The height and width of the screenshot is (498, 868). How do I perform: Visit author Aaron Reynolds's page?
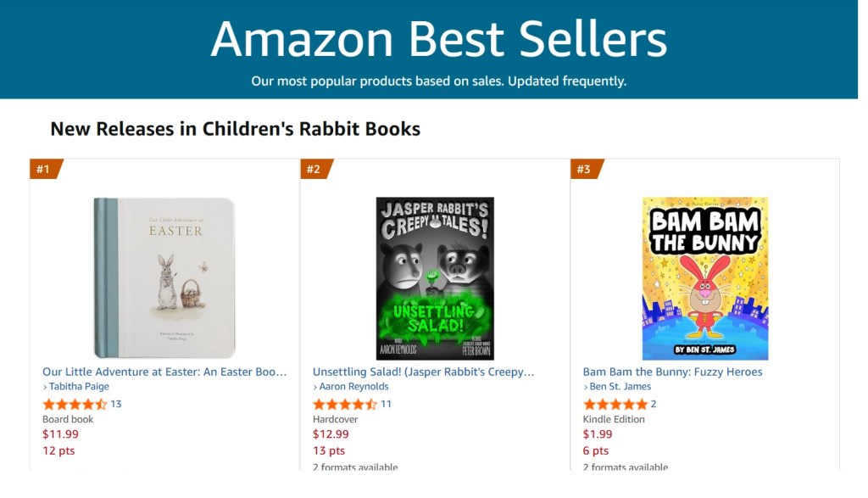click(x=353, y=387)
